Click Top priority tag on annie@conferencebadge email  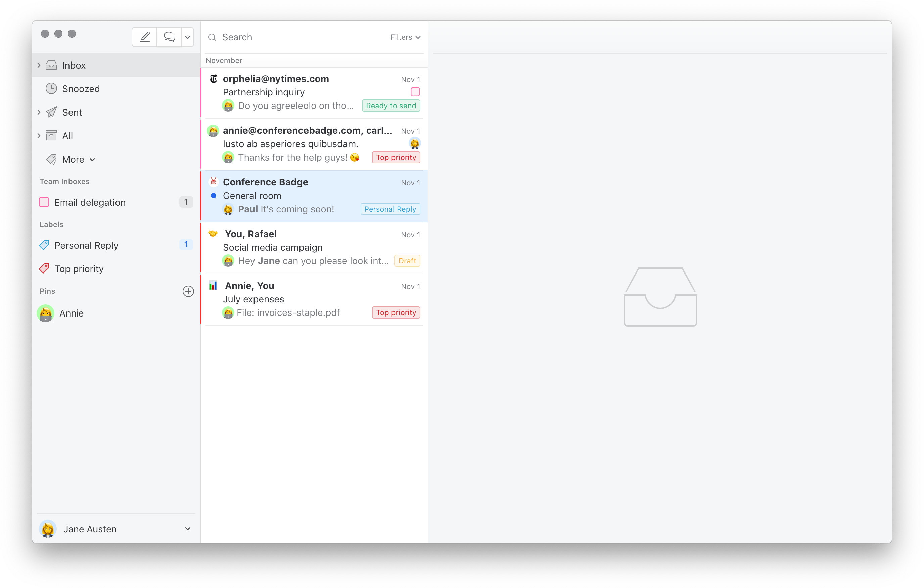396,158
